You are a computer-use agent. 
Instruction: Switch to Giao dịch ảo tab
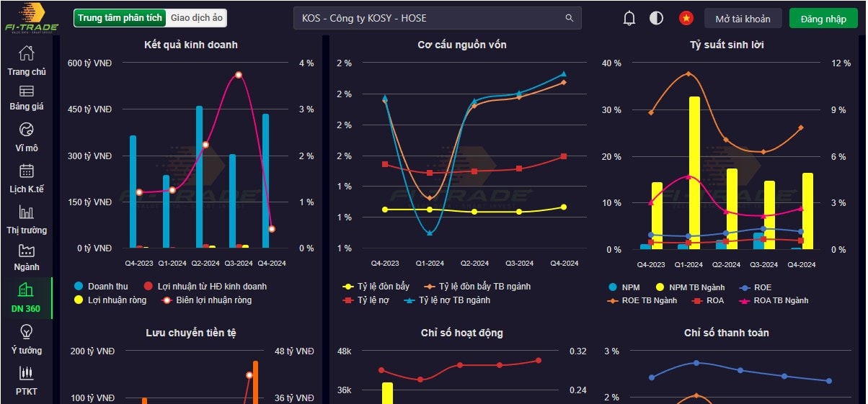tap(197, 18)
